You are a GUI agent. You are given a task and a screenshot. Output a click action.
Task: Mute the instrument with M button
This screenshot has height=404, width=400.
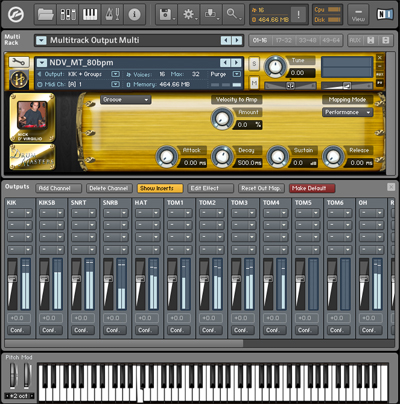pyautogui.click(x=254, y=83)
